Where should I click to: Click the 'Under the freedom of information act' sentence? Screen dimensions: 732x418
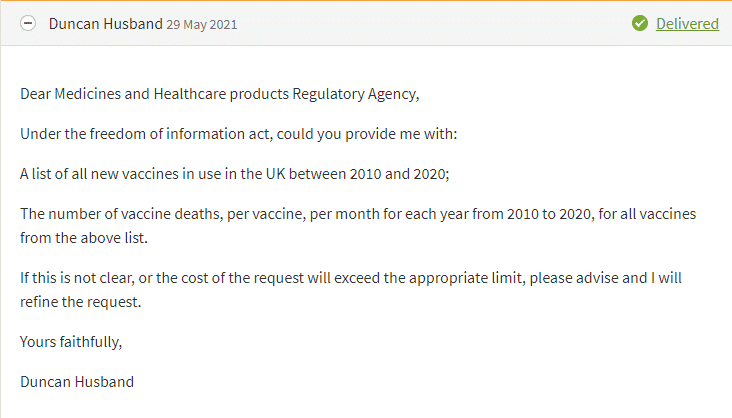click(x=239, y=135)
